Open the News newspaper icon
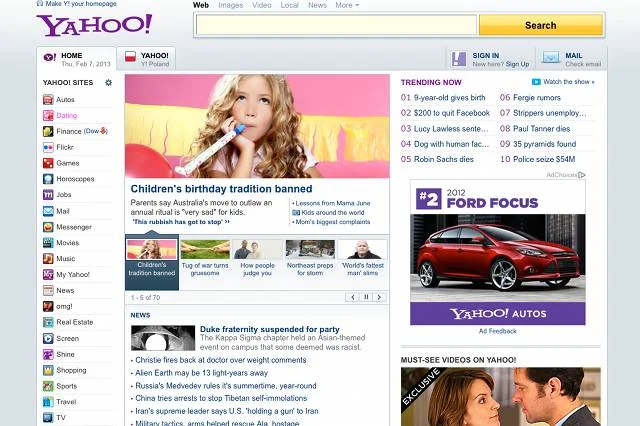Image resolution: width=640 pixels, height=426 pixels. coord(48,291)
